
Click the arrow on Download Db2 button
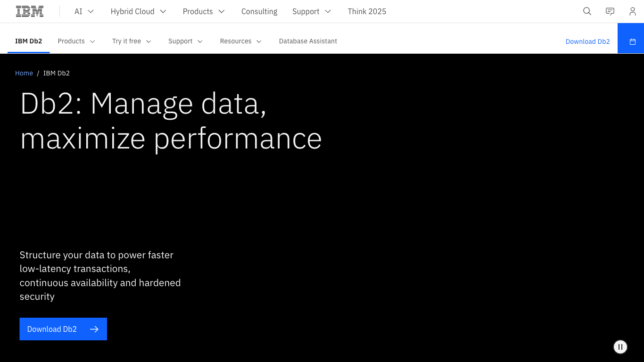tap(94, 329)
